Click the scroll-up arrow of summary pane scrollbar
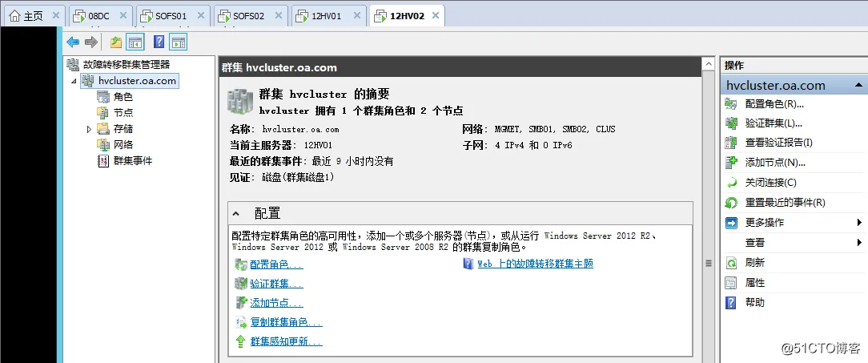Viewport: 868px width, 363px height. point(708,64)
